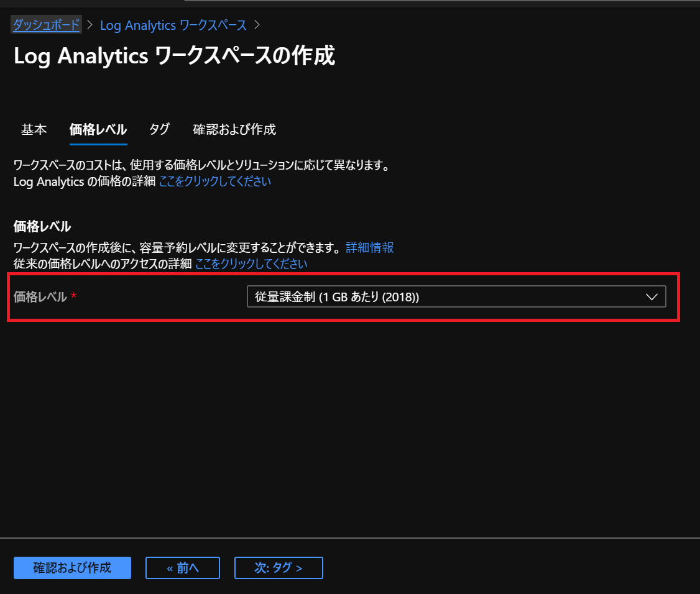Click the « 前へ button

coord(183,568)
